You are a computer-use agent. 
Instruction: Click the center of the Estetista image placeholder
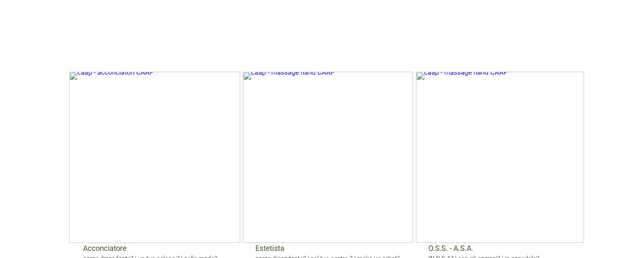tap(328, 157)
